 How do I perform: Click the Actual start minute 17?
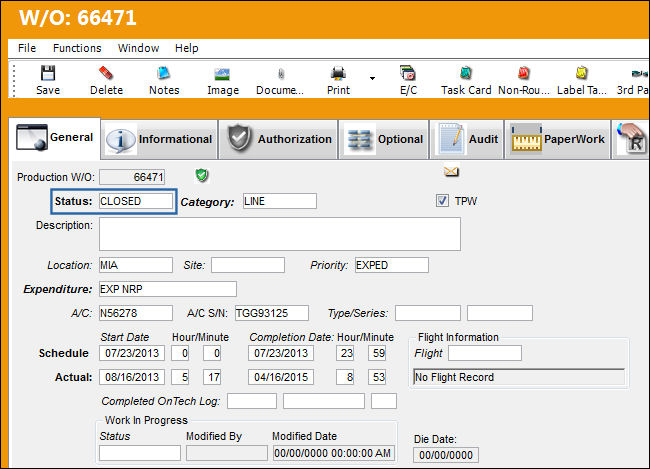click(212, 377)
